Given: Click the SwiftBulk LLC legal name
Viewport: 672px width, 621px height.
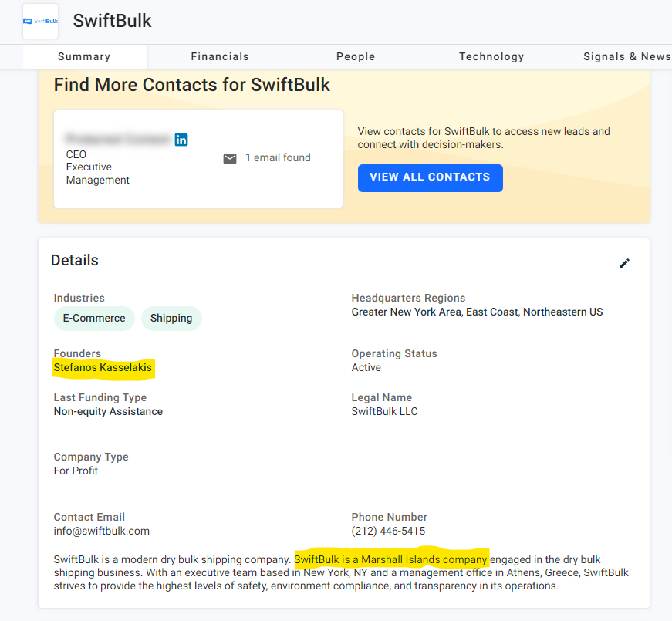Looking at the screenshot, I should point(384,411).
